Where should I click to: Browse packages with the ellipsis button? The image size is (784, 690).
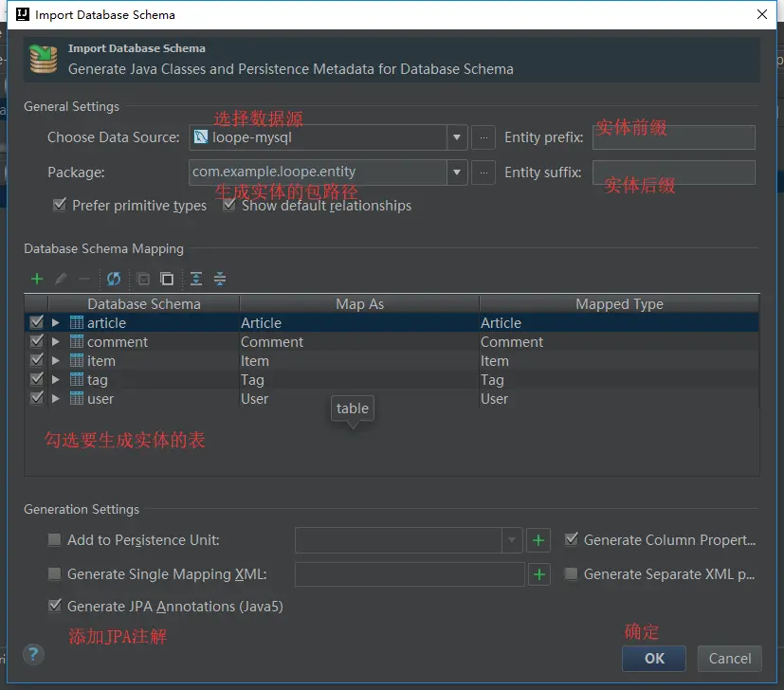[x=483, y=172]
